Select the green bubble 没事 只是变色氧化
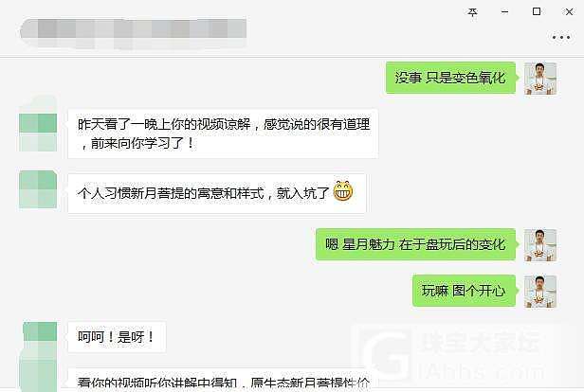The width and height of the screenshot is (584, 392). tap(450, 78)
